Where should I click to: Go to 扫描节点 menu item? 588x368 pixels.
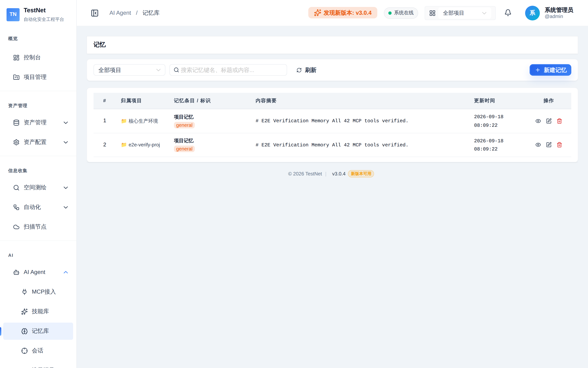click(x=38, y=227)
